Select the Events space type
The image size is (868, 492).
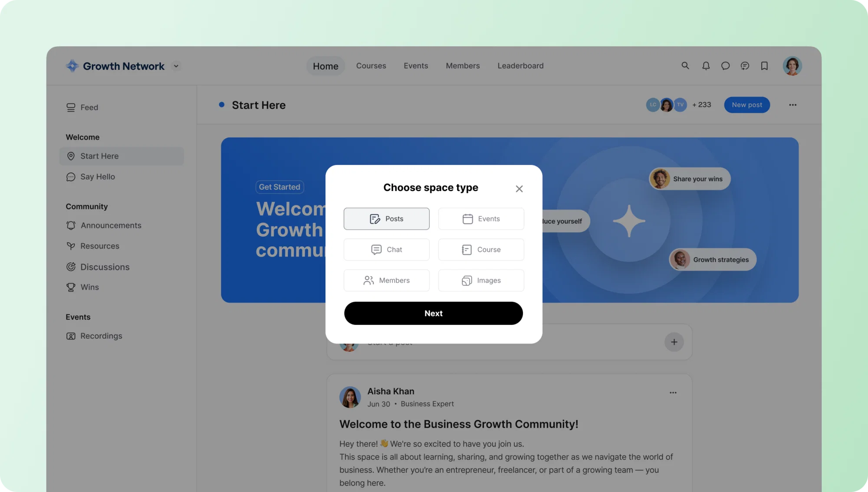[x=481, y=218]
